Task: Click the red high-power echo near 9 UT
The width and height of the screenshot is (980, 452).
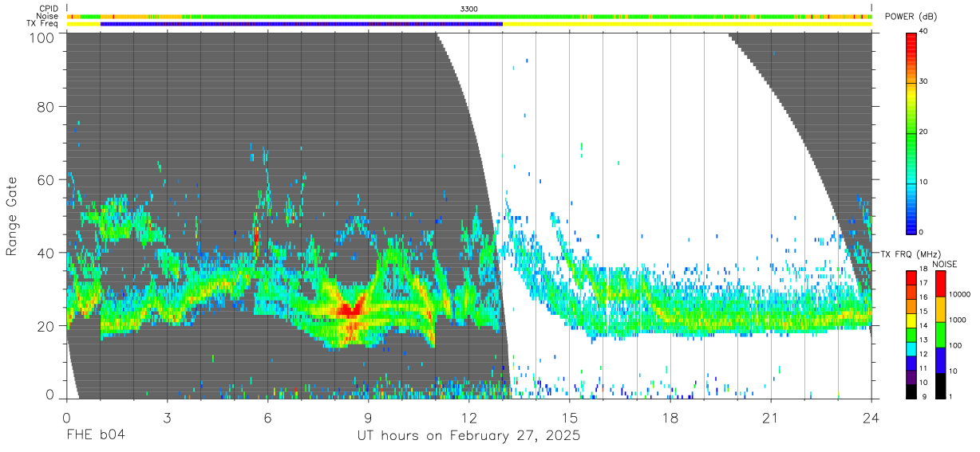Action: coord(349,309)
